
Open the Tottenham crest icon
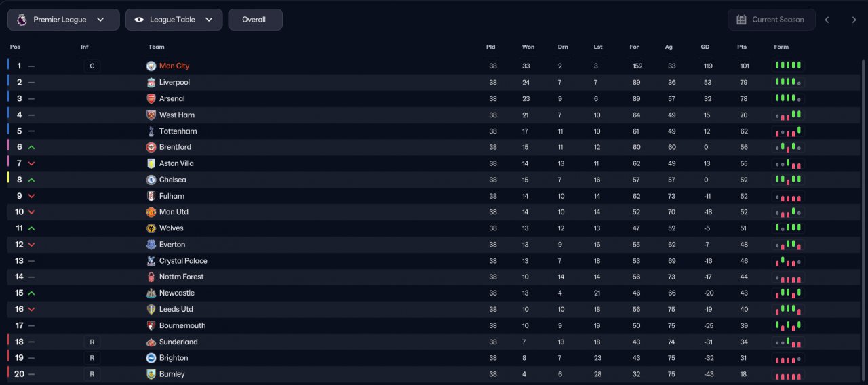point(151,131)
